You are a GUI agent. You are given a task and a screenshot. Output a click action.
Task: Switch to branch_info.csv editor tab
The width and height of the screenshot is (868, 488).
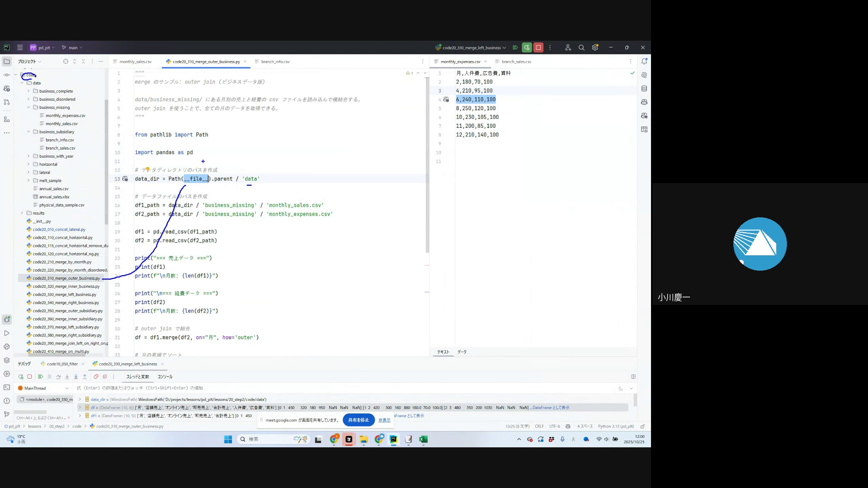click(x=275, y=61)
